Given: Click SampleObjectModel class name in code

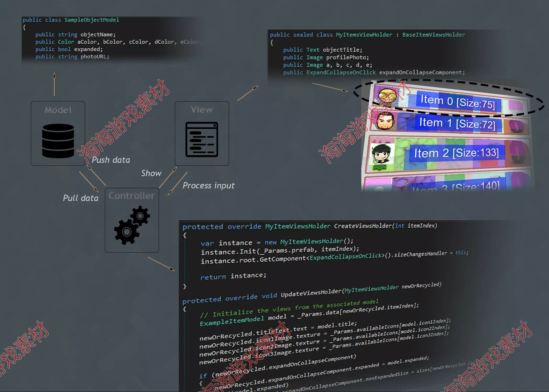Looking at the screenshot, I should 92,20.
